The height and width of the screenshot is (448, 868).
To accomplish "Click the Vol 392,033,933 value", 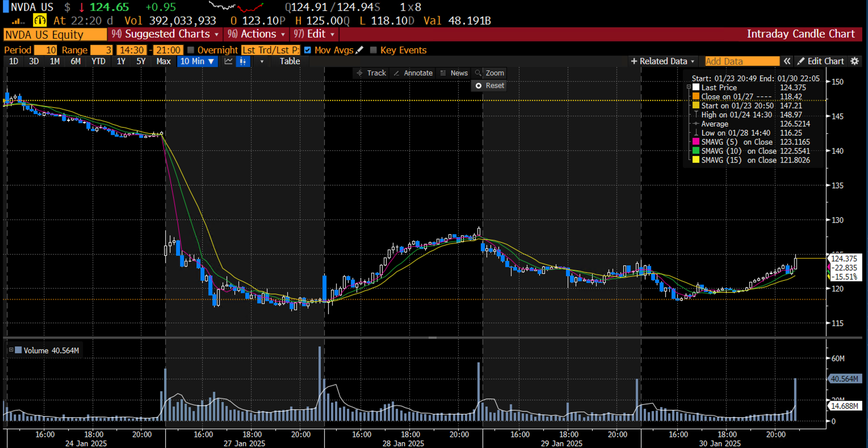I will click(x=170, y=21).
